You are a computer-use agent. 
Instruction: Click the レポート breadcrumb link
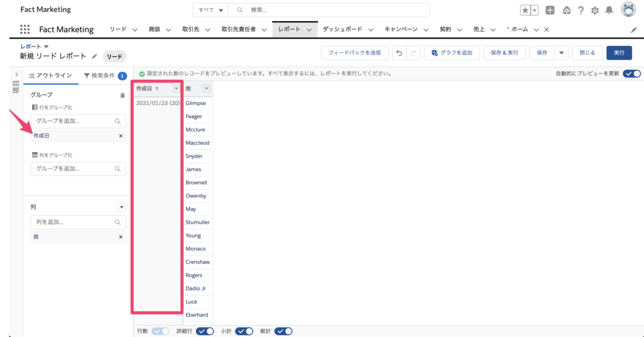point(31,47)
